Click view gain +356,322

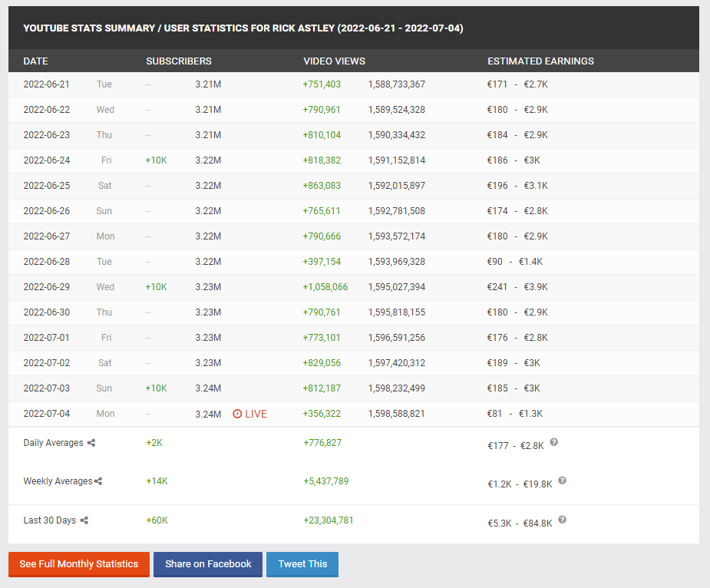click(322, 414)
